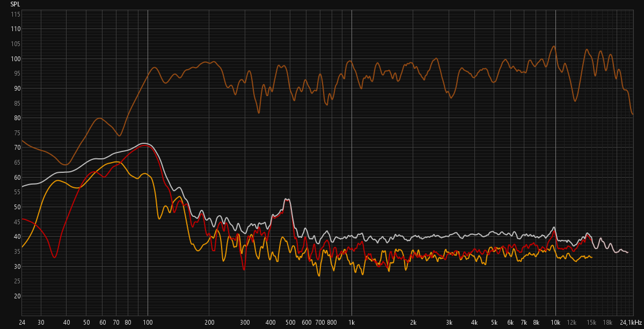Click the right end of the orange curve
The height and width of the screenshot is (329, 644).
tap(591, 258)
